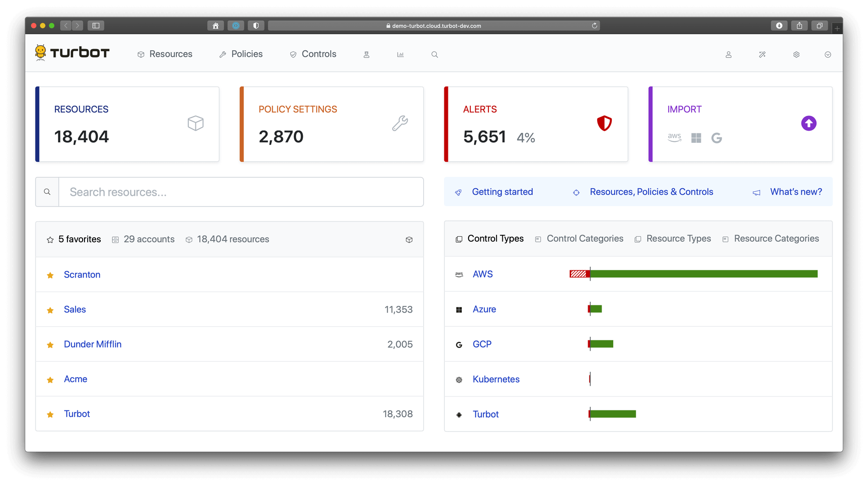Select the Control Types tab
The image size is (868, 485).
(x=490, y=239)
